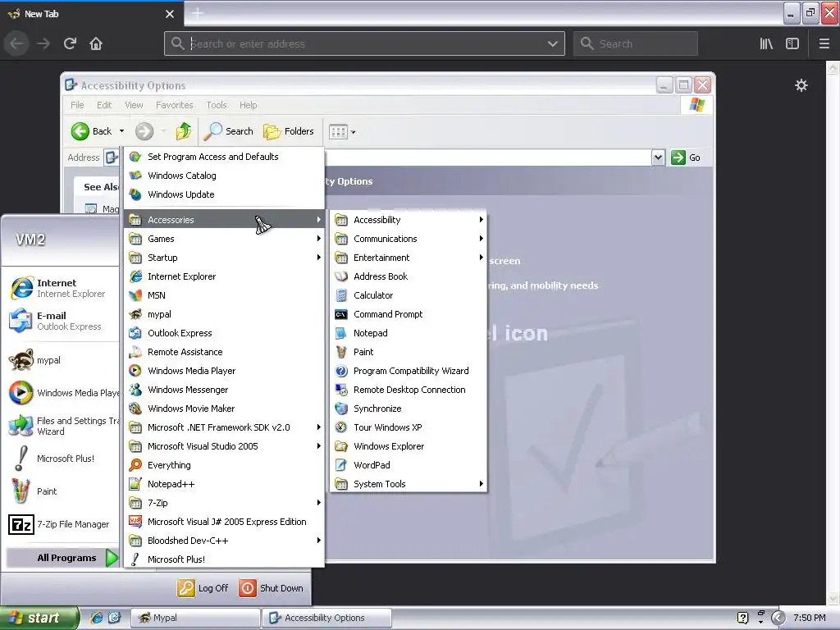The height and width of the screenshot is (630, 840).
Task: Open Microsoft Plus! in All Programs list
Action: pos(224,559)
